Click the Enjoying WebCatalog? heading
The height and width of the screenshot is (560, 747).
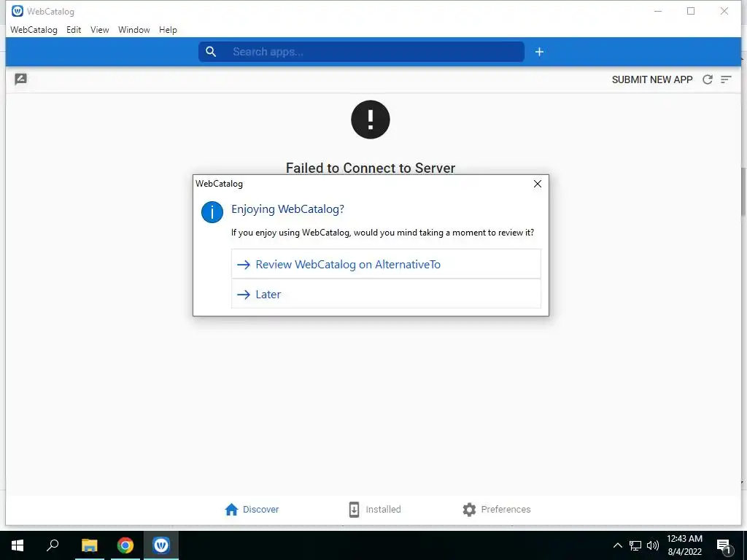pos(287,209)
